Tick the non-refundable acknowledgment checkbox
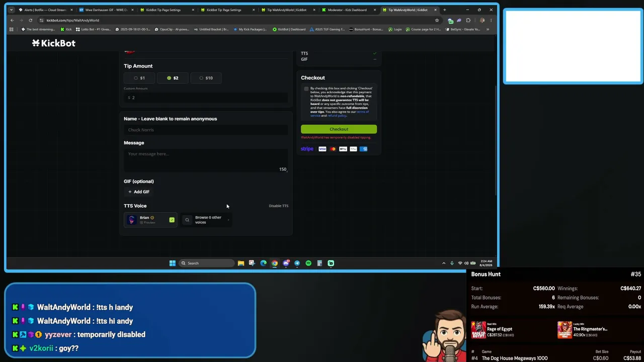The image size is (644, 362). (x=306, y=88)
